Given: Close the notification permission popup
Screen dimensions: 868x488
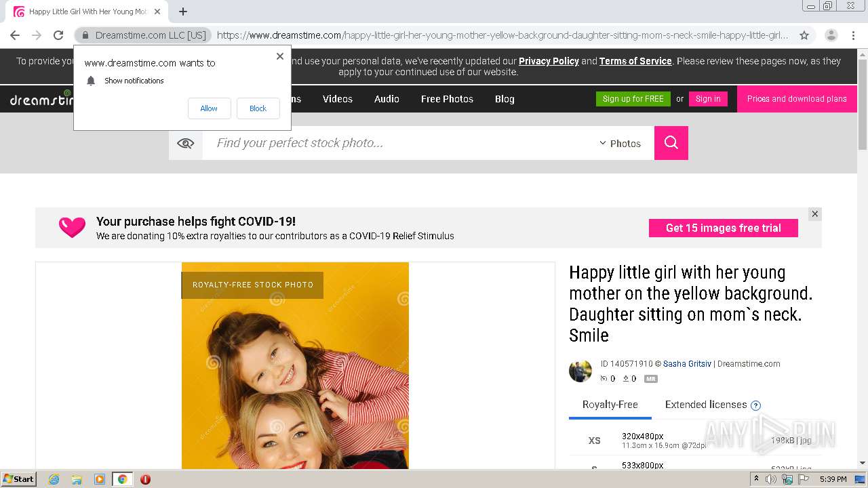Looking at the screenshot, I should (x=280, y=56).
